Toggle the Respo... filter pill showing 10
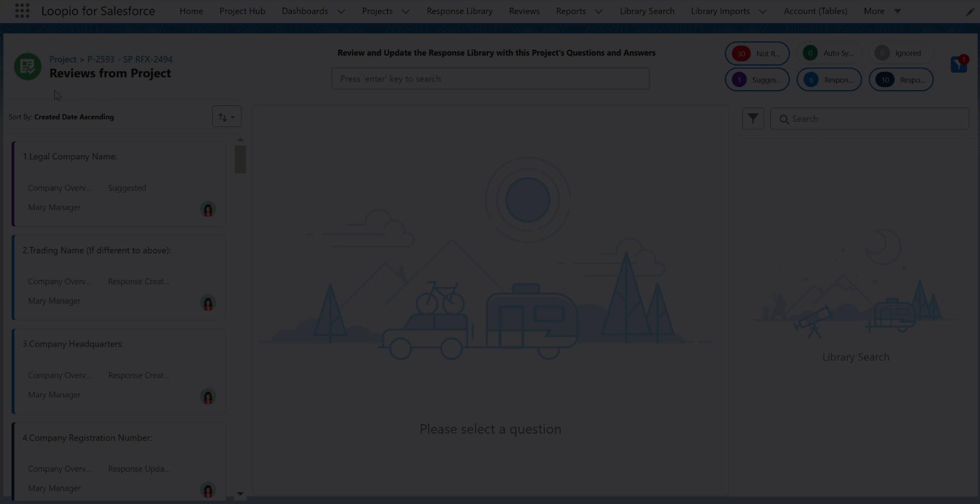980x504 pixels. click(x=901, y=79)
